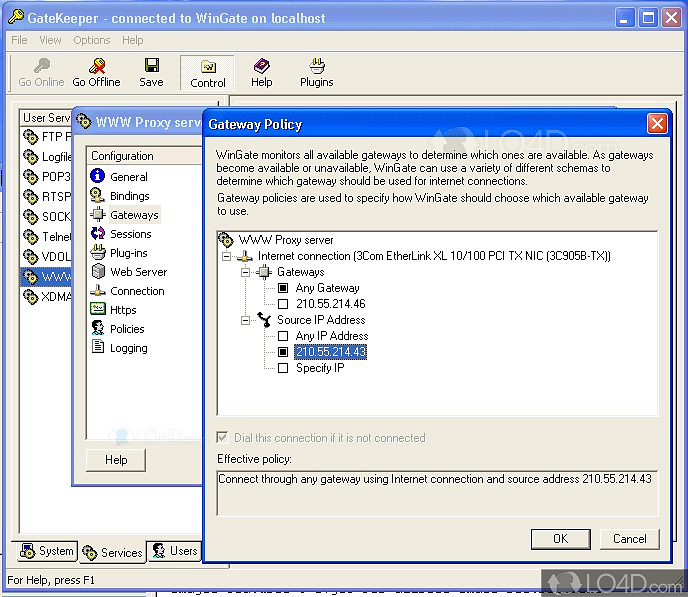
Task: Check the Any IP Address checkbox
Action: (x=283, y=336)
